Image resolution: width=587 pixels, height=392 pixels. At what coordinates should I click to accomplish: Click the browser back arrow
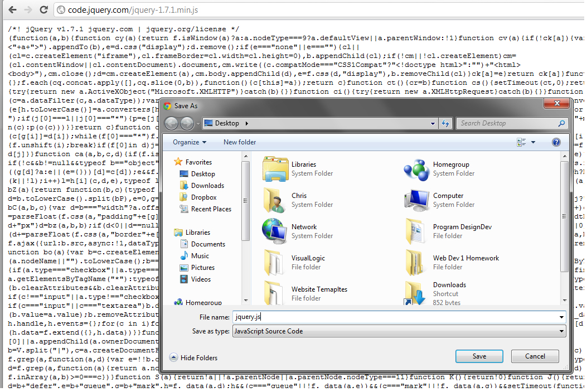12,10
